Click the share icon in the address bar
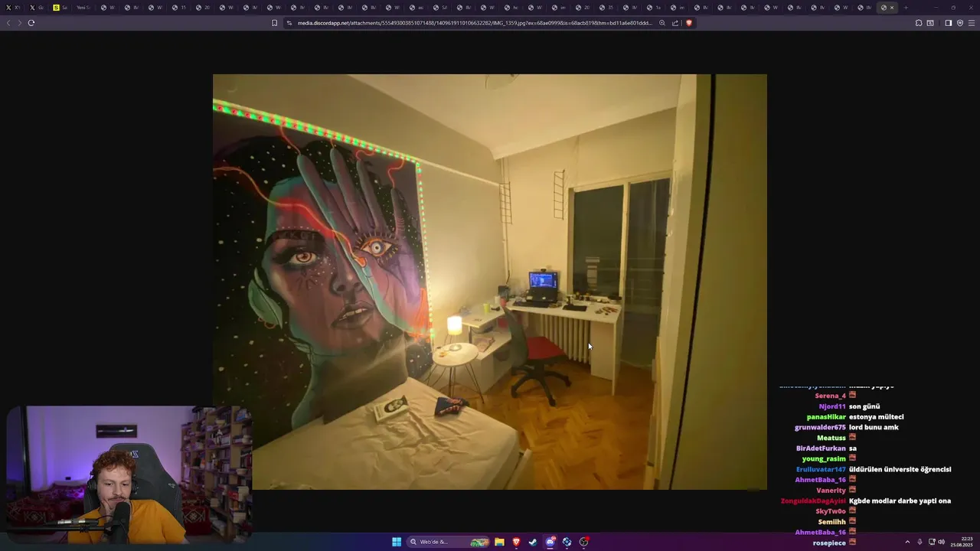 tap(675, 23)
